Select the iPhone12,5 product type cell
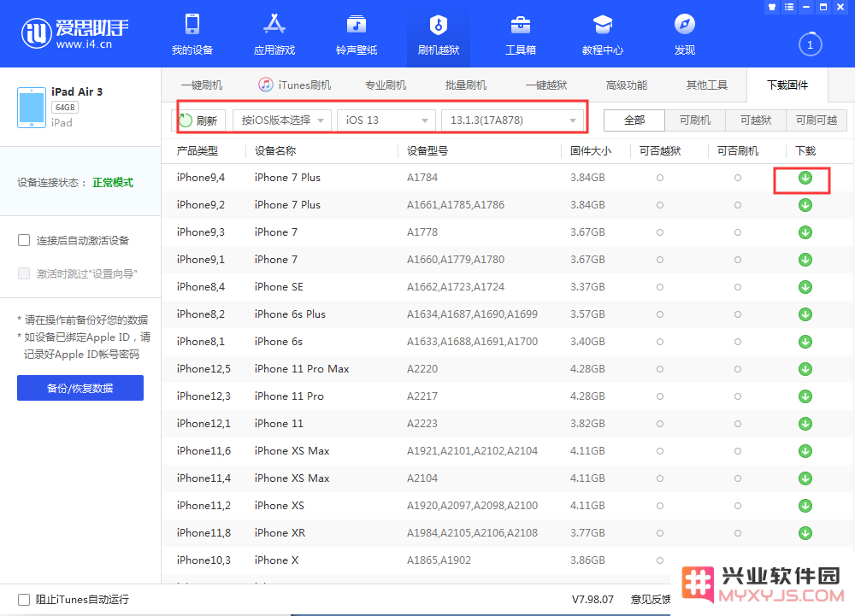 click(203, 369)
